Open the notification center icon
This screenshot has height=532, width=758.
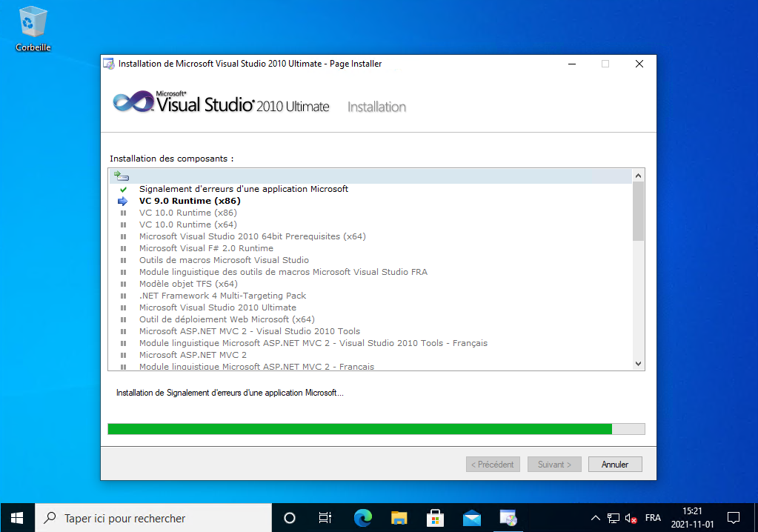coord(734,518)
